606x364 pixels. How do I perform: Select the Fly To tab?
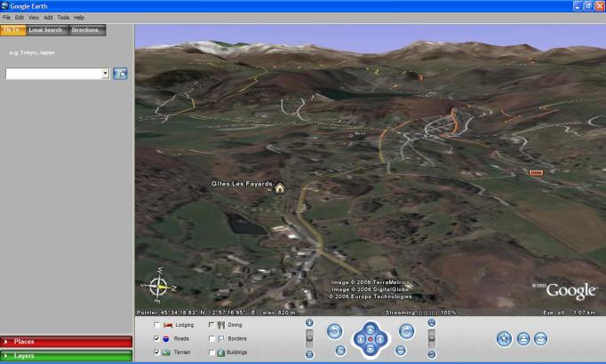(x=13, y=30)
